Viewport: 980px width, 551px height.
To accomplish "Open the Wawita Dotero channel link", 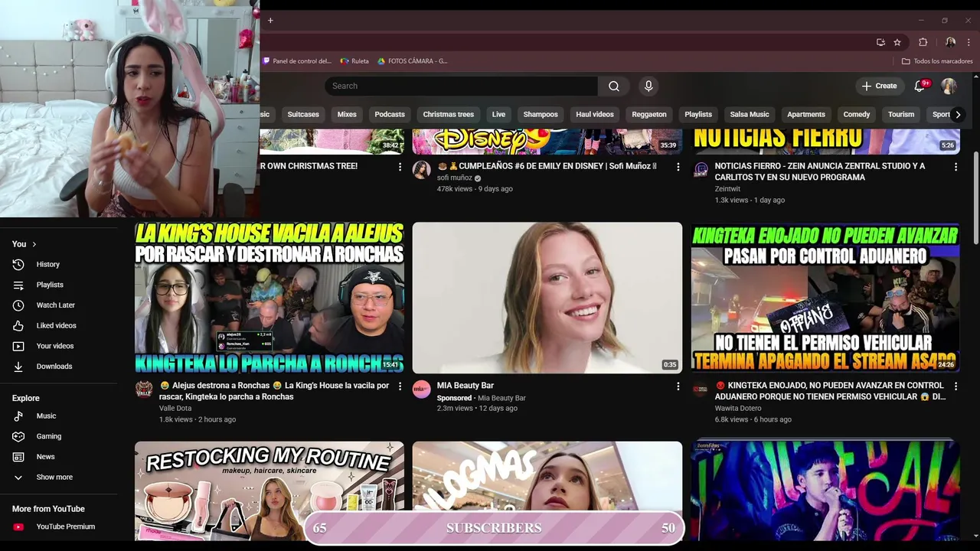I will 738,408.
